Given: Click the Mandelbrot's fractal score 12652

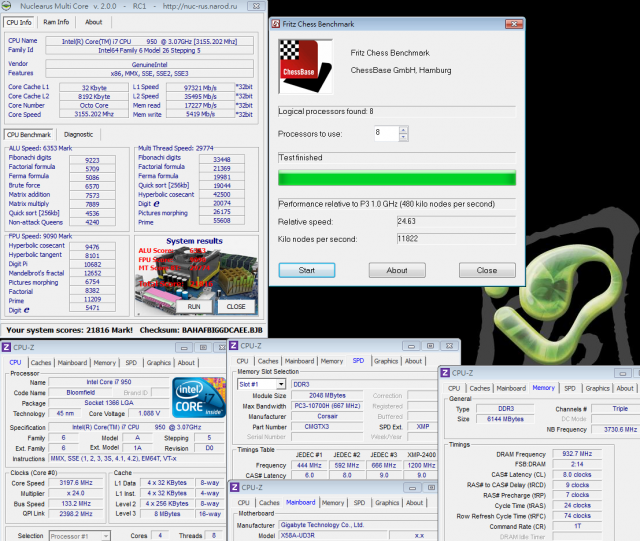Looking at the screenshot, I should pyautogui.click(x=92, y=273).
